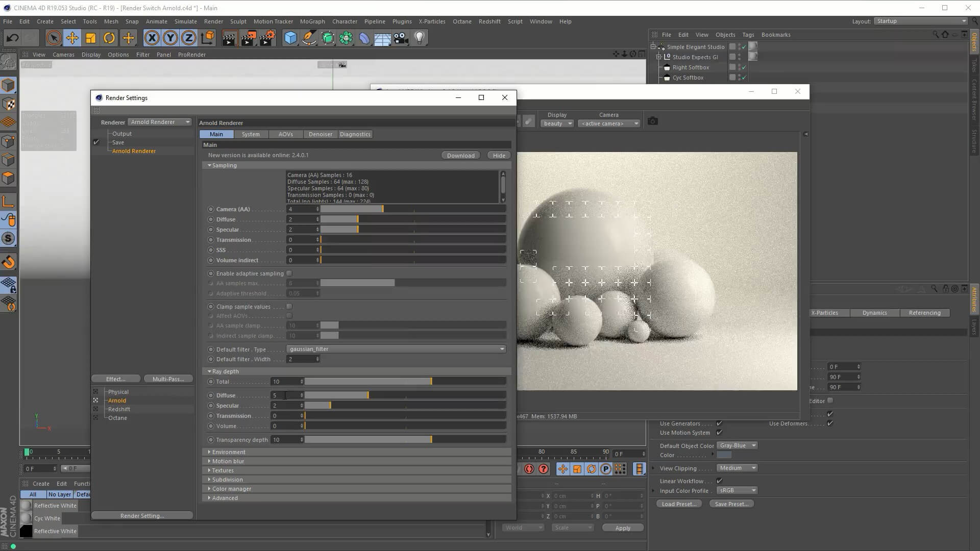980x551 pixels.
Task: Open the Array modeling objects icon
Action: coord(346,38)
